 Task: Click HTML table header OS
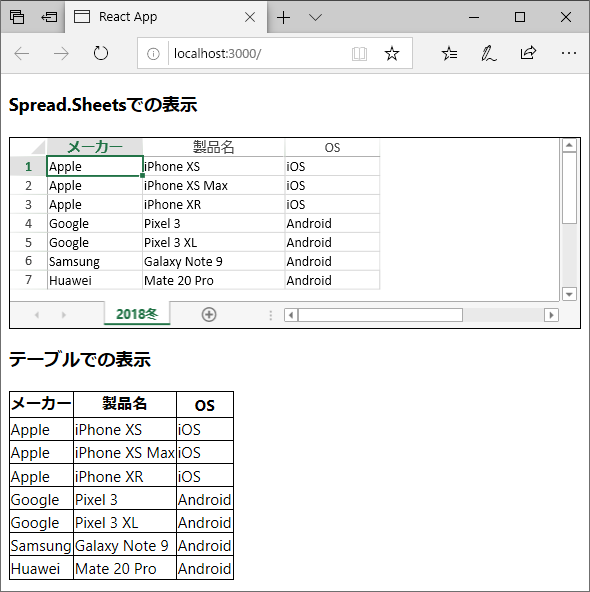pos(205,405)
